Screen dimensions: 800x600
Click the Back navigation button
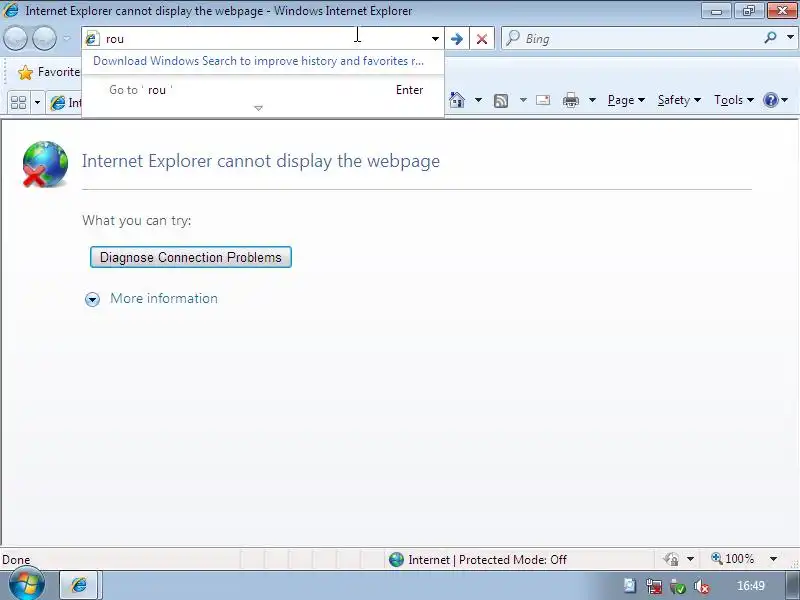15,38
